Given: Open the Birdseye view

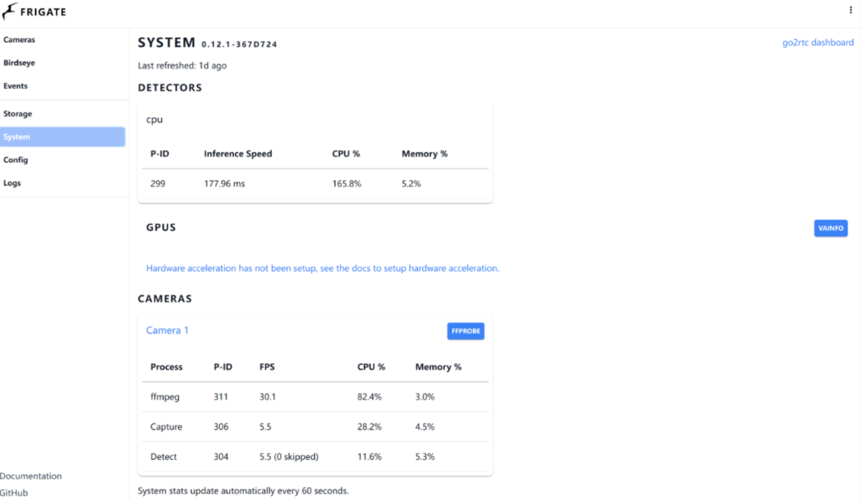Looking at the screenshot, I should pyautogui.click(x=19, y=63).
